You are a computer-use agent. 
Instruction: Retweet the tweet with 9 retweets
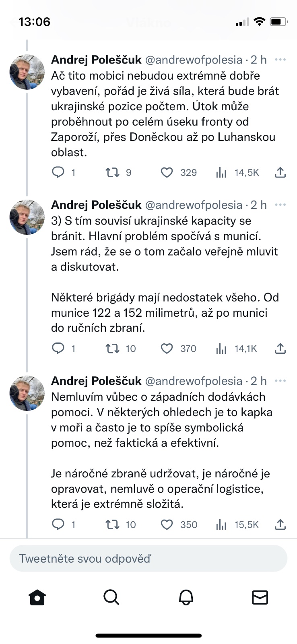[x=112, y=173]
